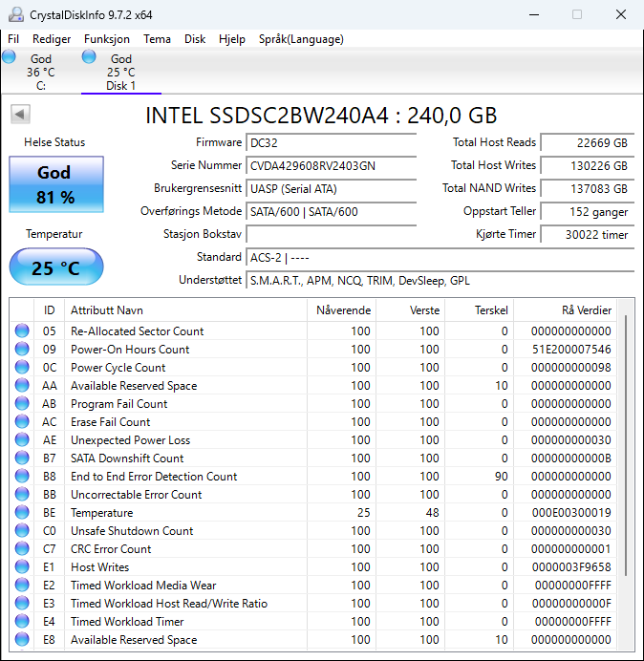Viewport: 644px width, 661px height.
Task: Click status orb for Timed Workload Host Read/Write Ratio
Action: point(22,603)
